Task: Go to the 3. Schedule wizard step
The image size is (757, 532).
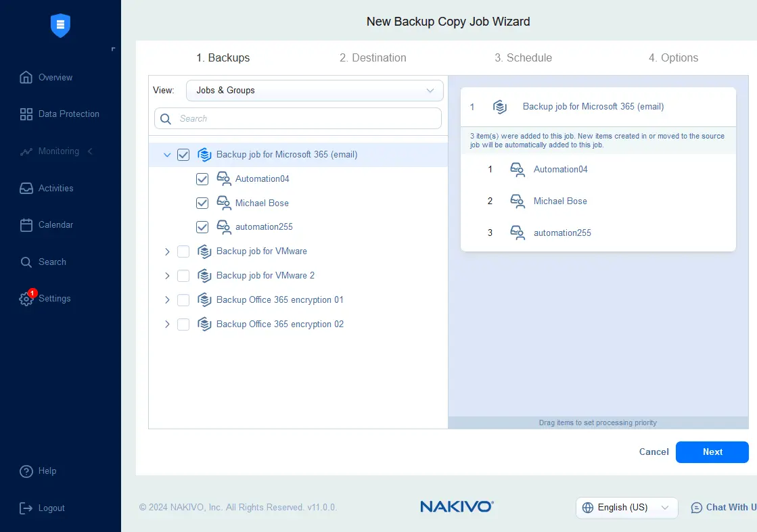Action: (x=523, y=58)
